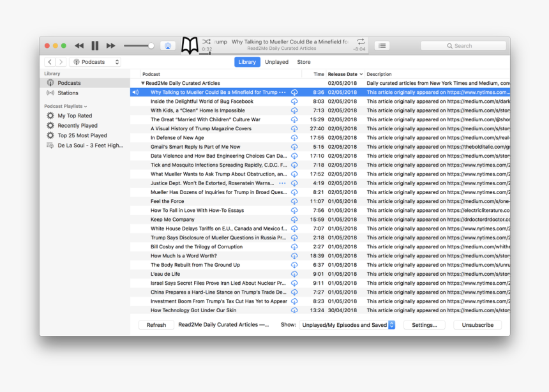Collapse Read2Me Daily Curated Articles disclosure triangle
The width and height of the screenshot is (549, 392).
[x=143, y=84]
